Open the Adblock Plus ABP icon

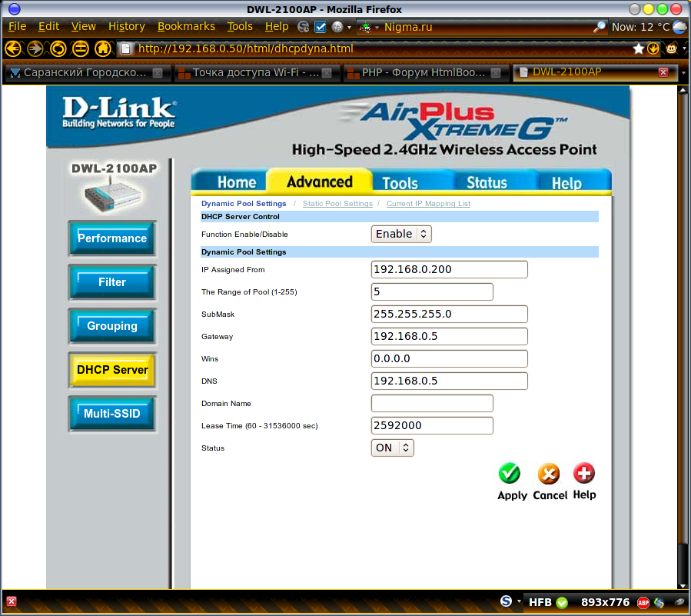tap(643, 602)
